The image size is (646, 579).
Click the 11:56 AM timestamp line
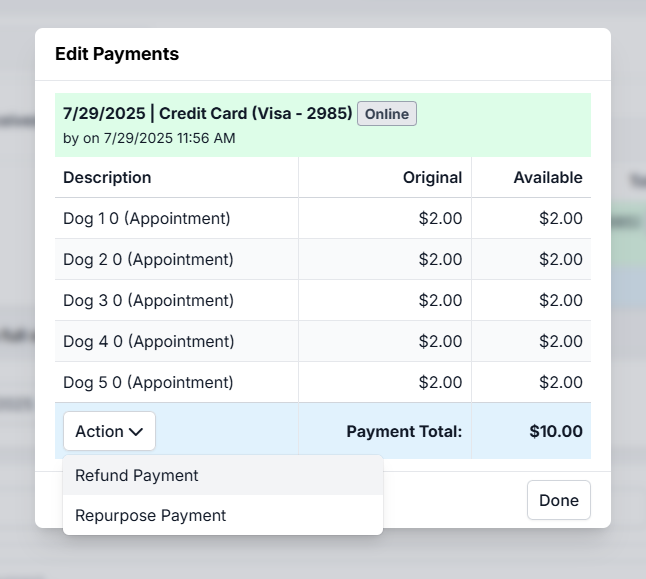(x=149, y=138)
